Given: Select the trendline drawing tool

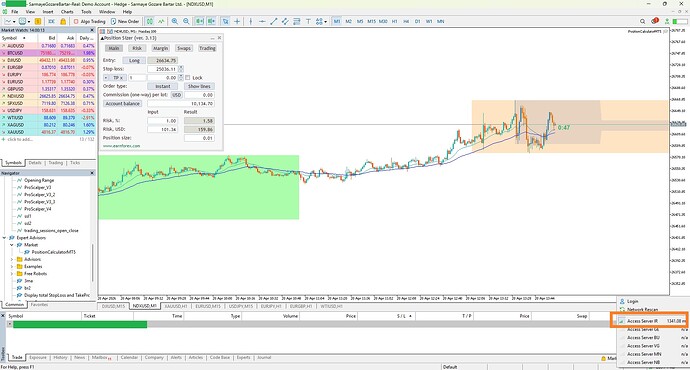Looking at the screenshot, I should pos(273,21).
